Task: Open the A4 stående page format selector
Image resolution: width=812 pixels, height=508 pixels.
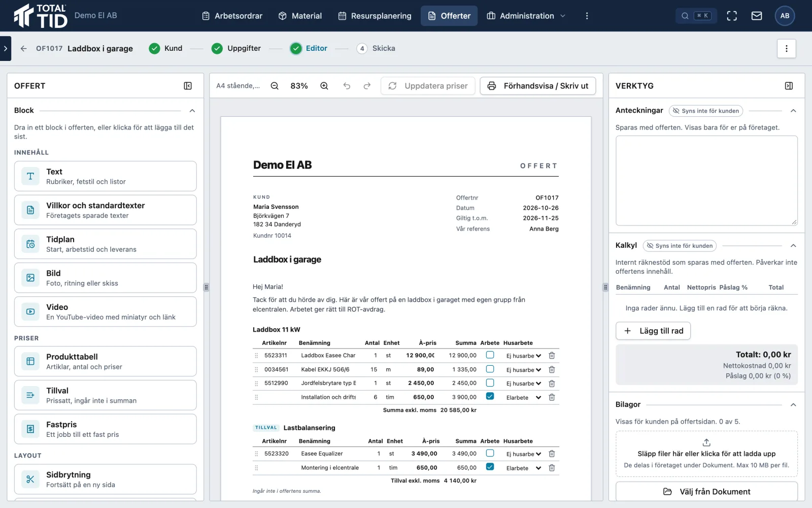Action: point(238,86)
